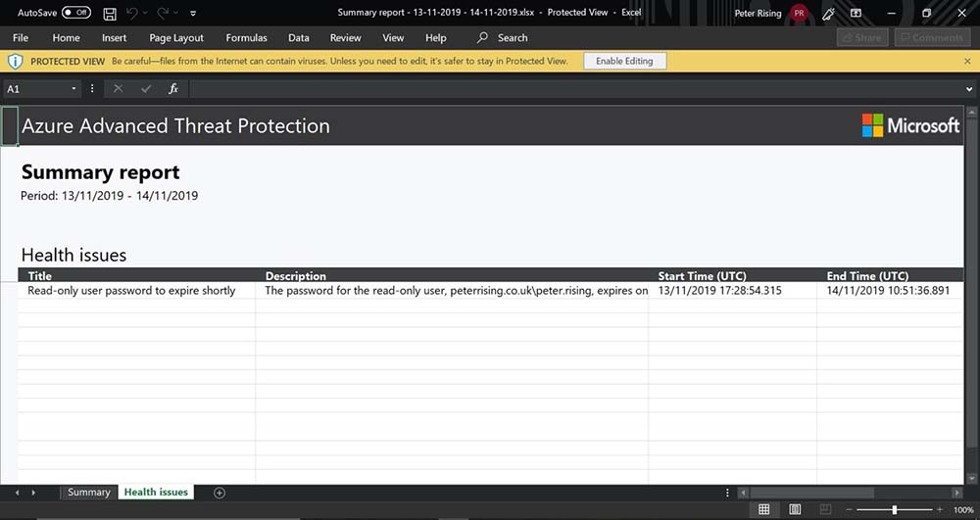Switch to the Summary sheet tab

(89, 492)
